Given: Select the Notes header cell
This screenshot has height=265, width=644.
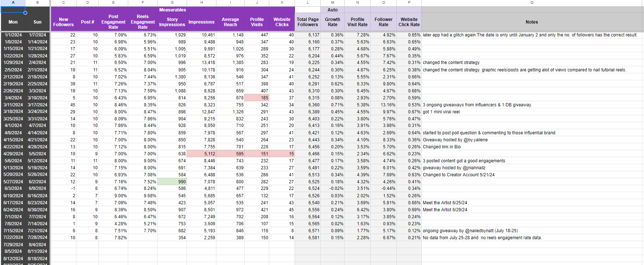Looking at the screenshot, I should (x=532, y=22).
